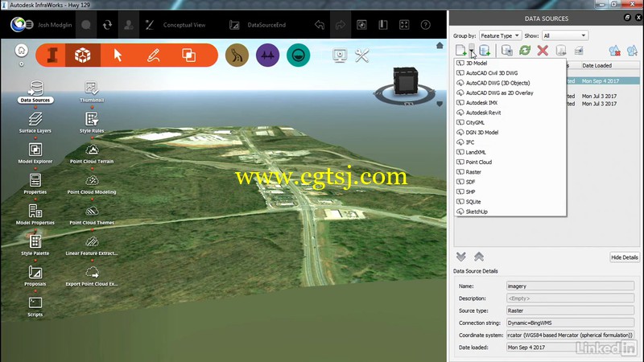The width and height of the screenshot is (644, 362).
Task: Open the Group by Feature Type dropdown
Action: click(x=500, y=35)
